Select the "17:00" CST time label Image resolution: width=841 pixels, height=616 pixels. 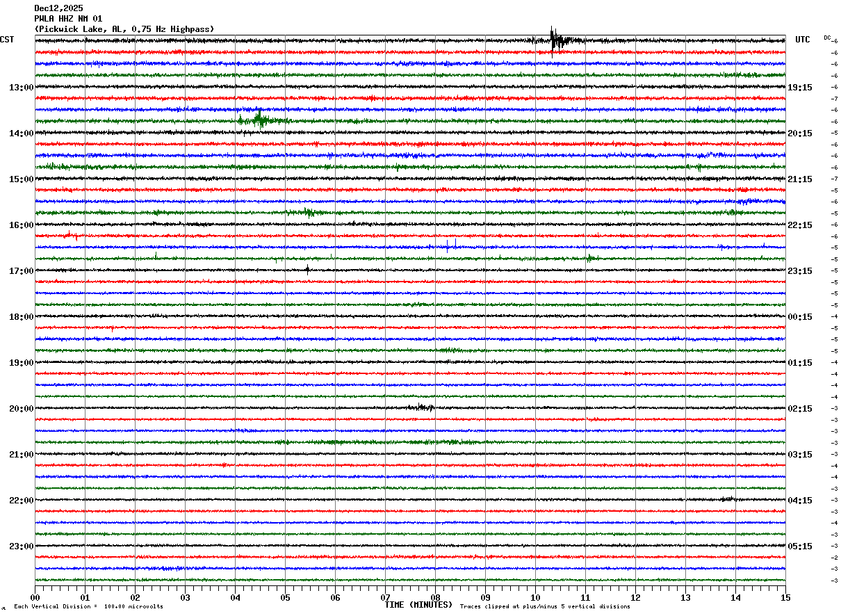coord(22,271)
